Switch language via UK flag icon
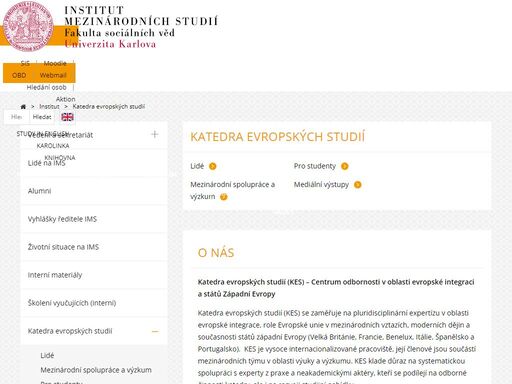The height and width of the screenshot is (384, 512). click(x=67, y=117)
